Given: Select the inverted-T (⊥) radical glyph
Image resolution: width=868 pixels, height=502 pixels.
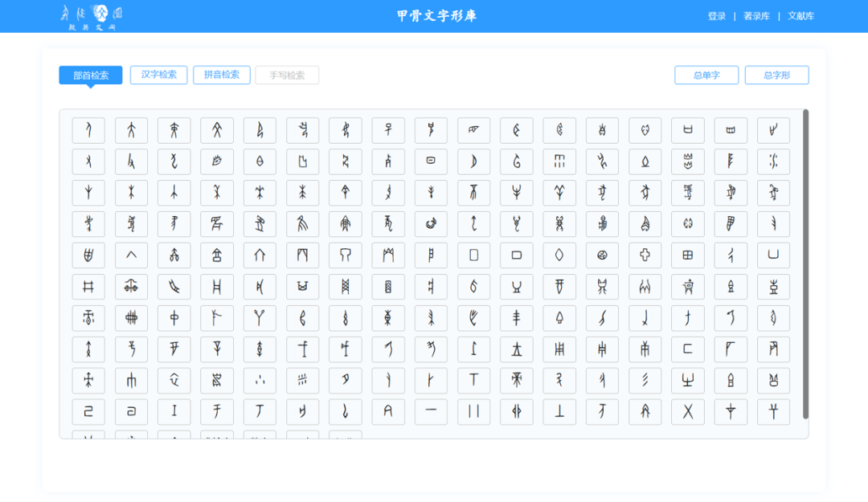Looking at the screenshot, I should 559,411.
